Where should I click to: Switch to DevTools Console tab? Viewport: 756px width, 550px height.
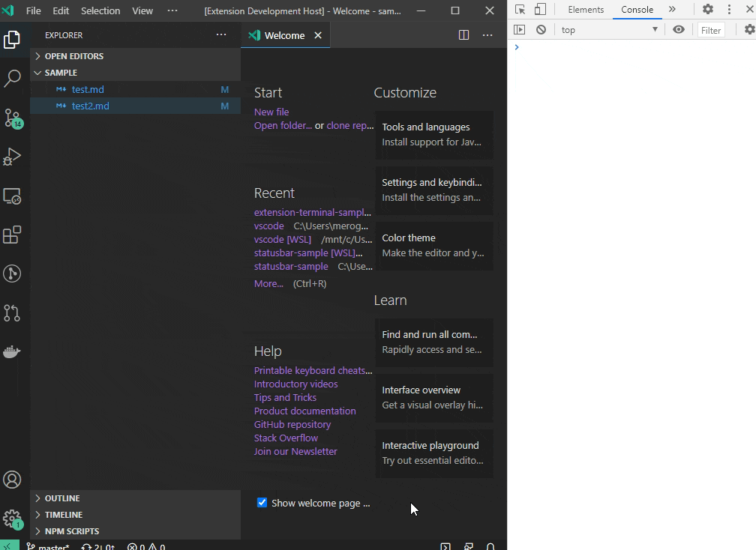(x=637, y=10)
